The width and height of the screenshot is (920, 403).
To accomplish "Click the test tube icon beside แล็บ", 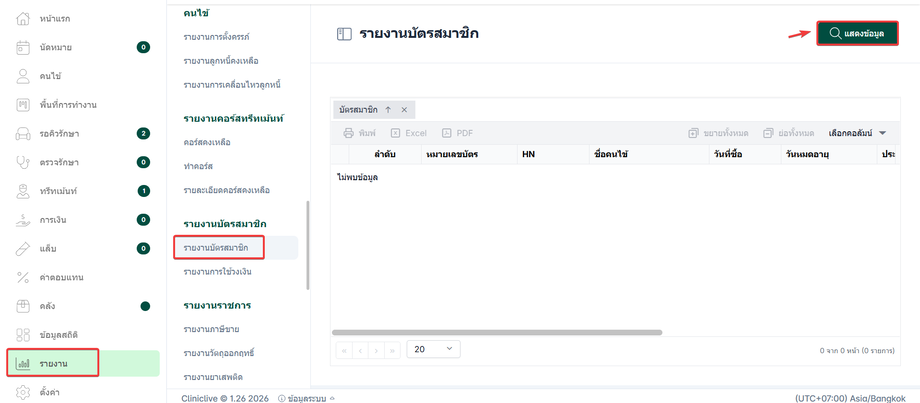I will pos(22,249).
